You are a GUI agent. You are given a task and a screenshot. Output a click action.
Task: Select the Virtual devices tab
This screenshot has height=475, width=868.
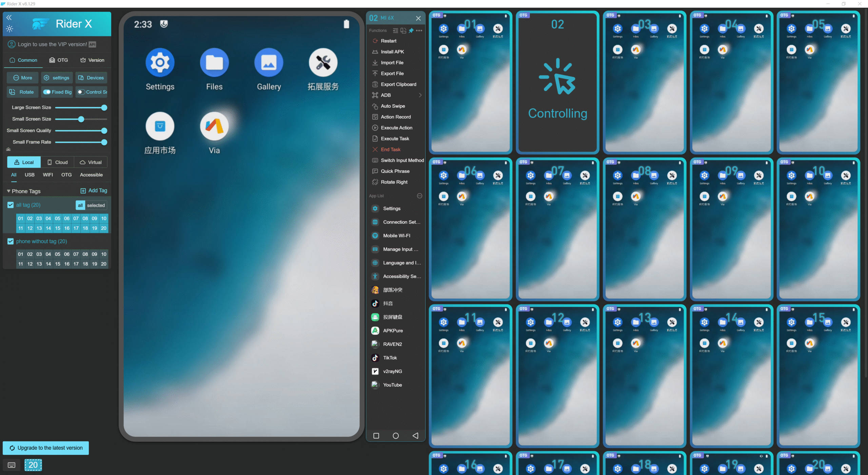91,162
